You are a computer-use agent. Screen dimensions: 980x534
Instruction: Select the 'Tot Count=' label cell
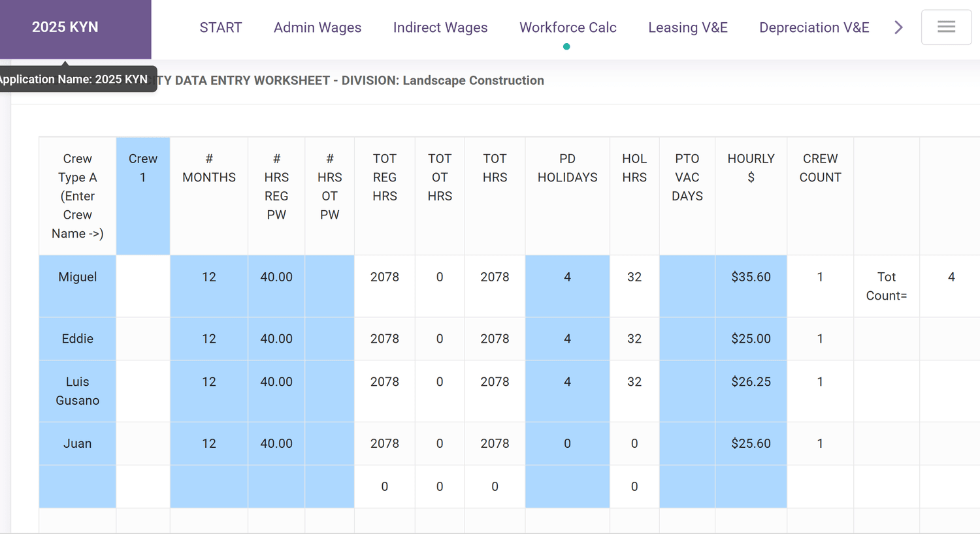887,286
